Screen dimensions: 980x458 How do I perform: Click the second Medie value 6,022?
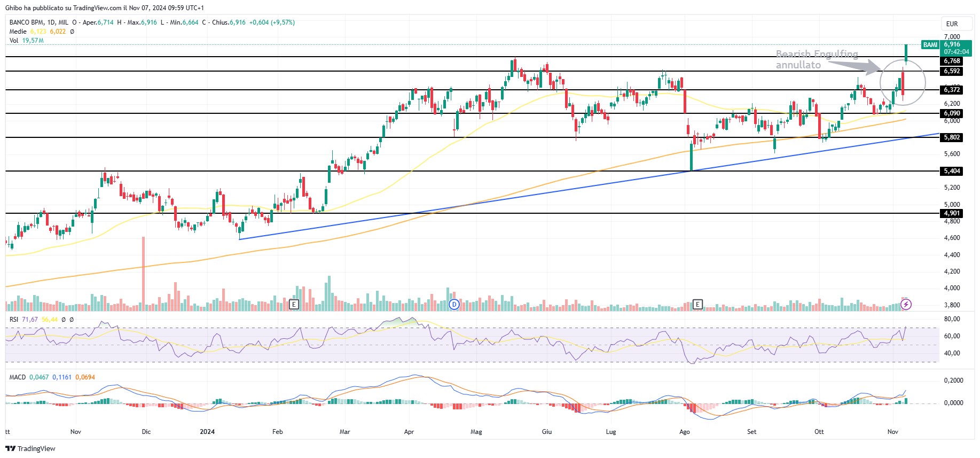58,32
